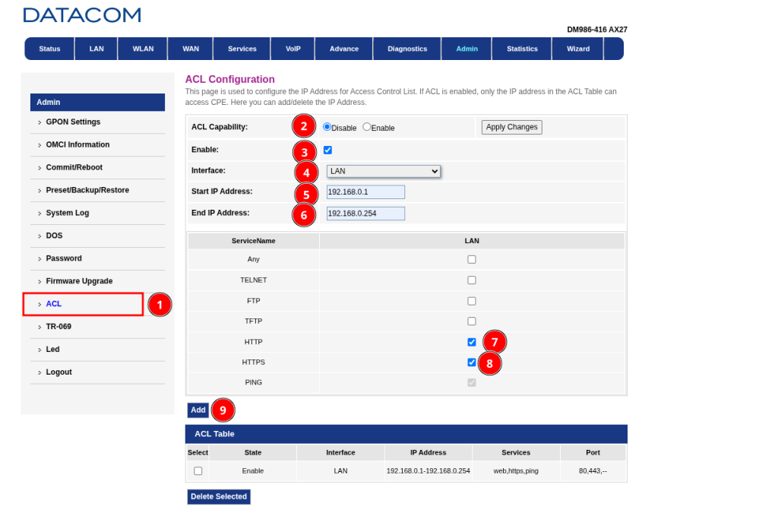Open the DOS sidebar item
The width and height of the screenshot is (778, 532).
point(54,236)
